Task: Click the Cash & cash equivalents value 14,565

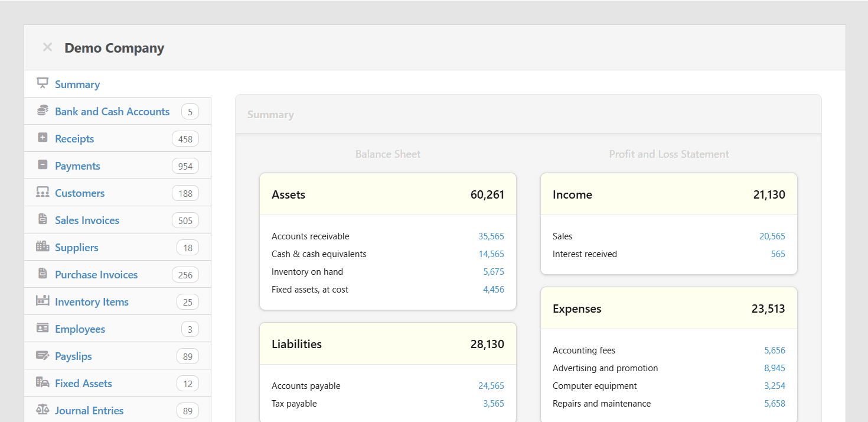Action: pyautogui.click(x=491, y=254)
